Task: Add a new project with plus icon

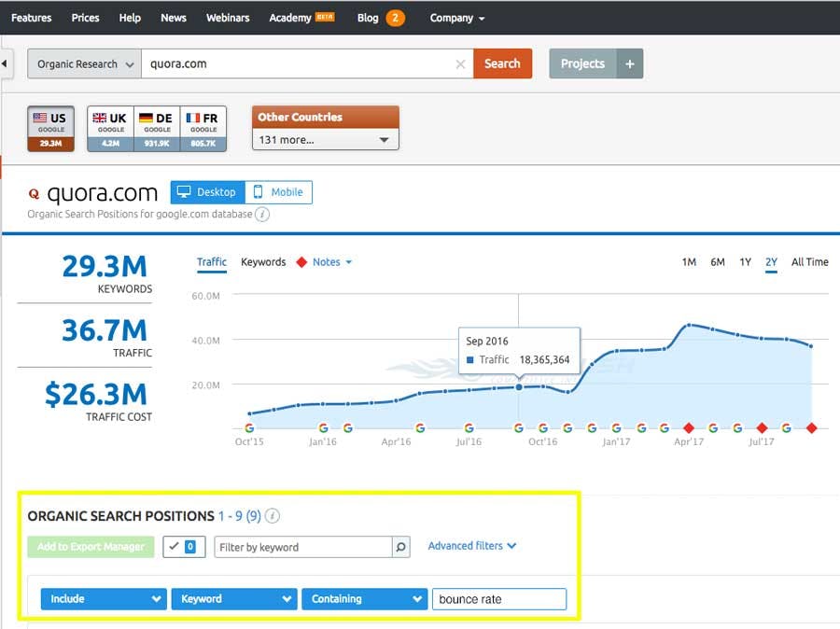Action: pos(629,63)
